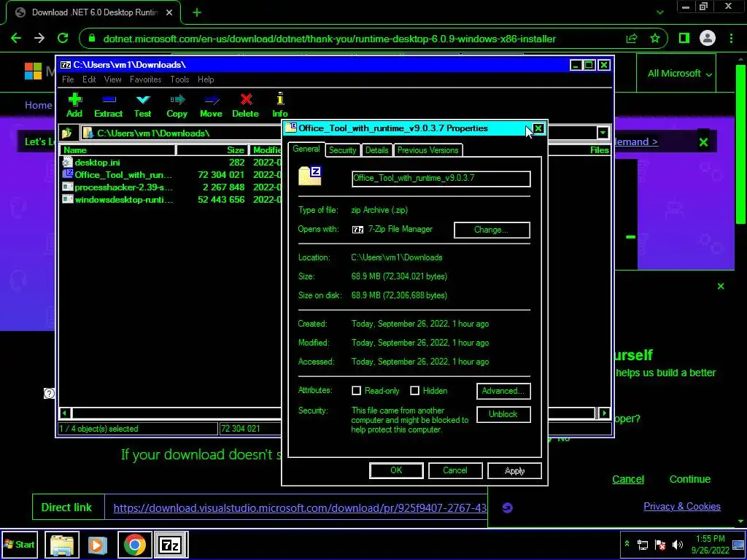This screenshot has width=747, height=560.
Task: Select the General tab in Properties
Action: coord(306,149)
